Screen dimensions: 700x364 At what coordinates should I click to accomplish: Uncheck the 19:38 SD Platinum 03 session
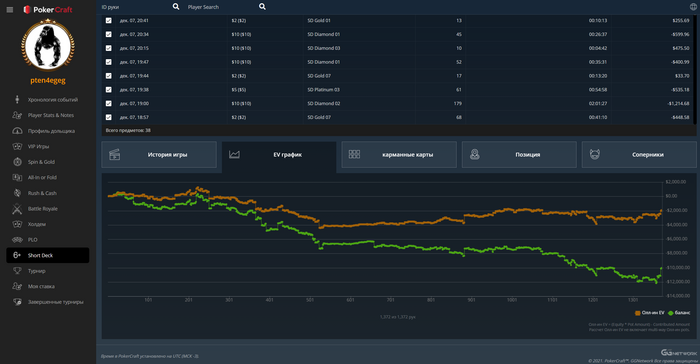point(108,90)
